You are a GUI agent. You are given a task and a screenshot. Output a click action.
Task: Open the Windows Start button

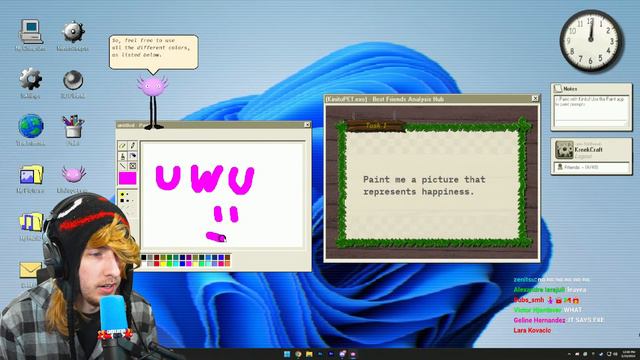pos(287,354)
